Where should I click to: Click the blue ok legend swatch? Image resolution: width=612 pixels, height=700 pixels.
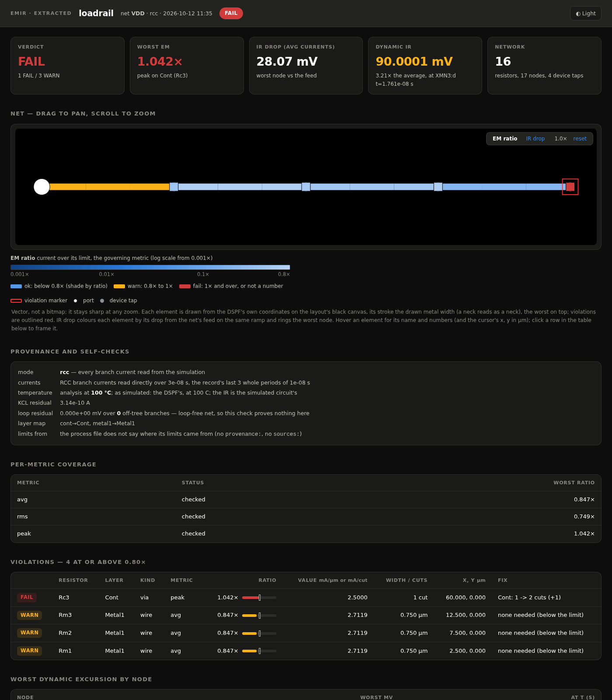tap(16, 286)
